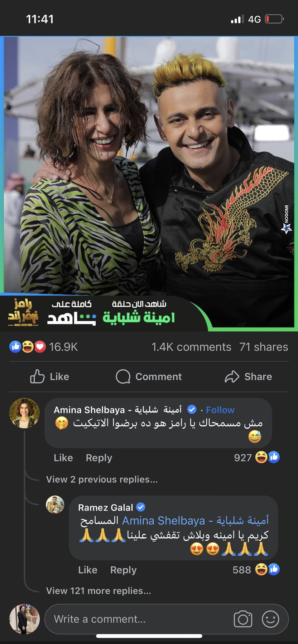
Task: Reply to Ramez Galal's comment
Action: click(x=123, y=570)
